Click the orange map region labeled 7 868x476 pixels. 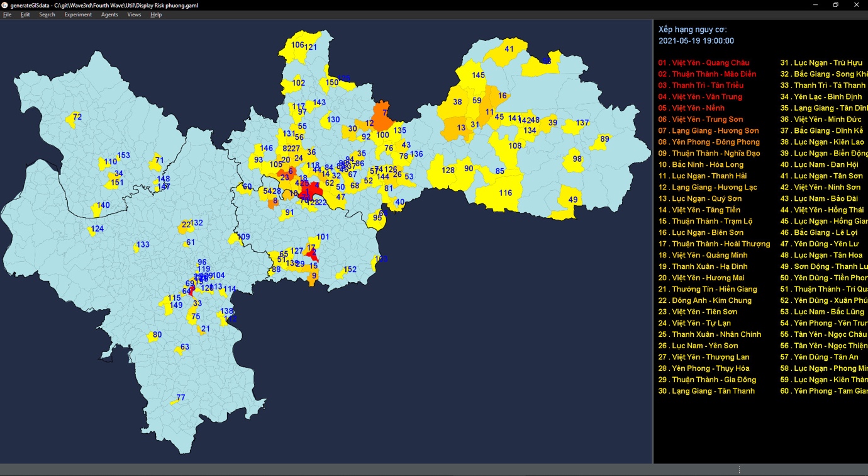[x=384, y=115]
